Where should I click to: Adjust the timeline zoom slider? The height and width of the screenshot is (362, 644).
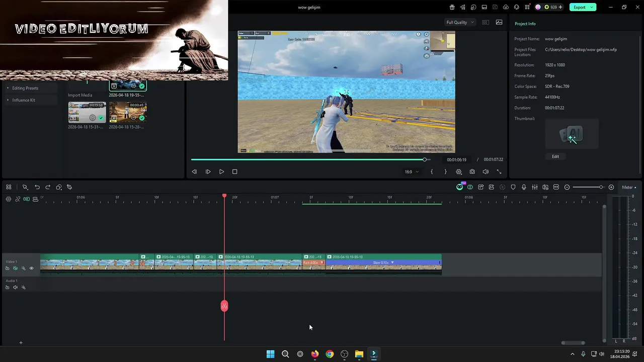[x=589, y=187]
